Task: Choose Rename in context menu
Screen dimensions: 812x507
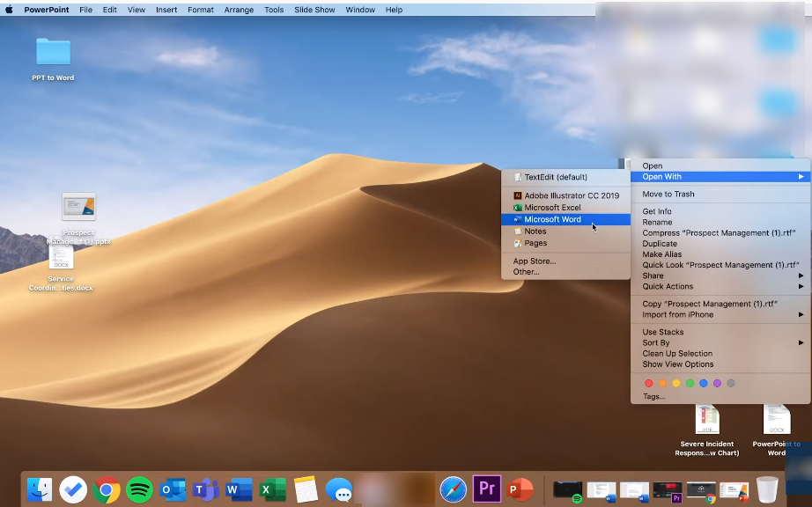Action: click(x=720, y=223)
